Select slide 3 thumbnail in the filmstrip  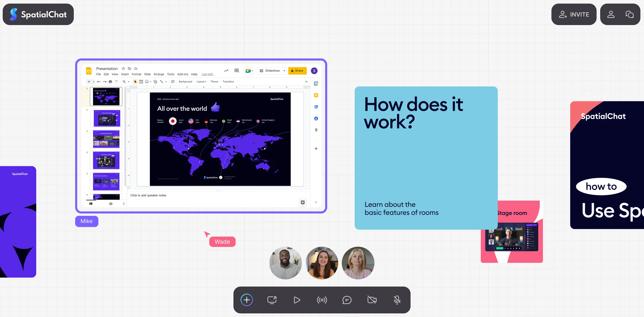pos(106,139)
